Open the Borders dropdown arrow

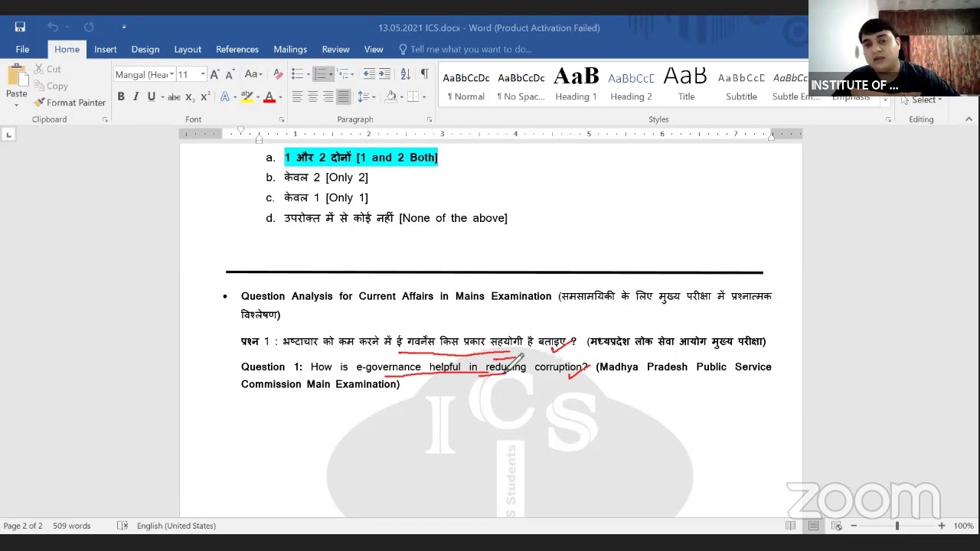click(425, 97)
